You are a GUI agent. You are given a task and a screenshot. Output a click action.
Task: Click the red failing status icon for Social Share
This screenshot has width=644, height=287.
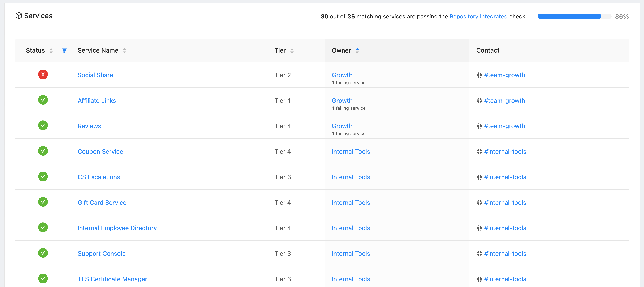(x=43, y=74)
